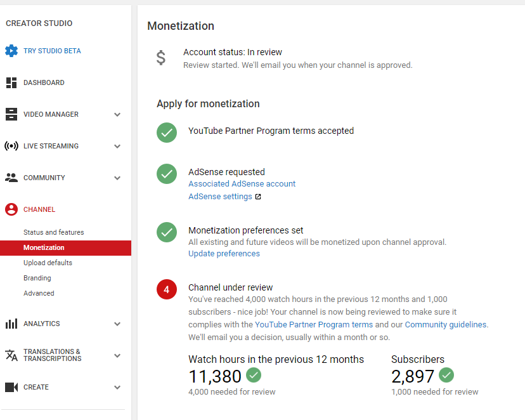Image resolution: width=525 pixels, height=420 pixels.
Task: Open Branding under Channel
Action: (x=37, y=278)
